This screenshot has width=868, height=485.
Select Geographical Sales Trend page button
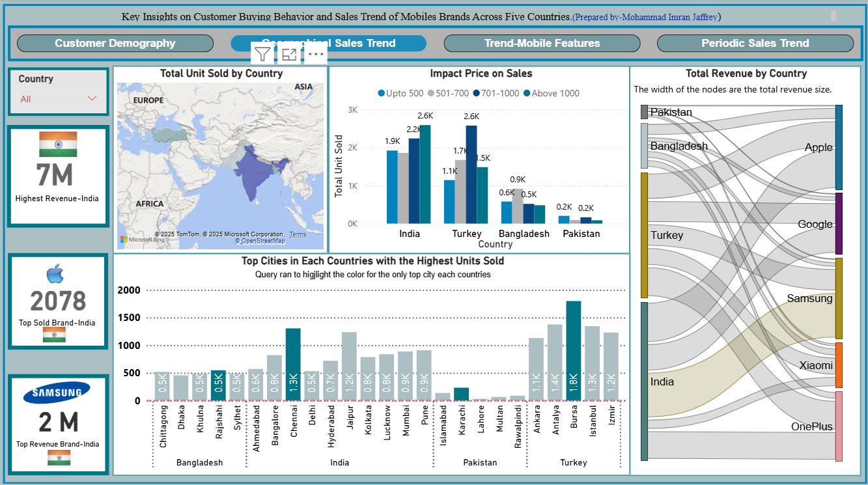pyautogui.click(x=329, y=43)
